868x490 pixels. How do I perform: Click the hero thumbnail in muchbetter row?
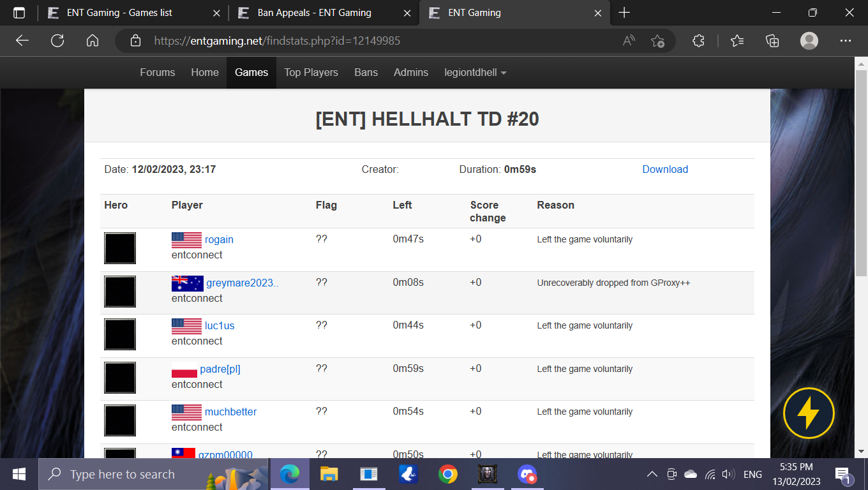coord(120,420)
